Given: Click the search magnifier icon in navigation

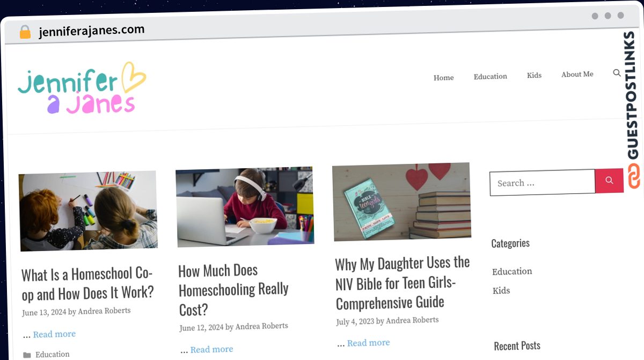Looking at the screenshot, I should pyautogui.click(x=617, y=73).
